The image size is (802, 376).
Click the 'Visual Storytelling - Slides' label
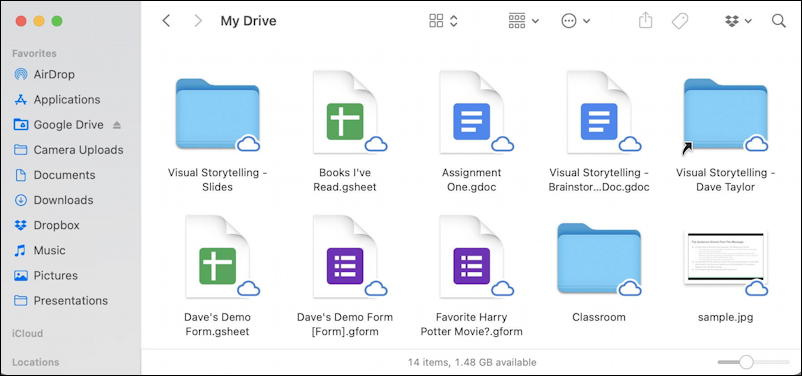pyautogui.click(x=217, y=180)
